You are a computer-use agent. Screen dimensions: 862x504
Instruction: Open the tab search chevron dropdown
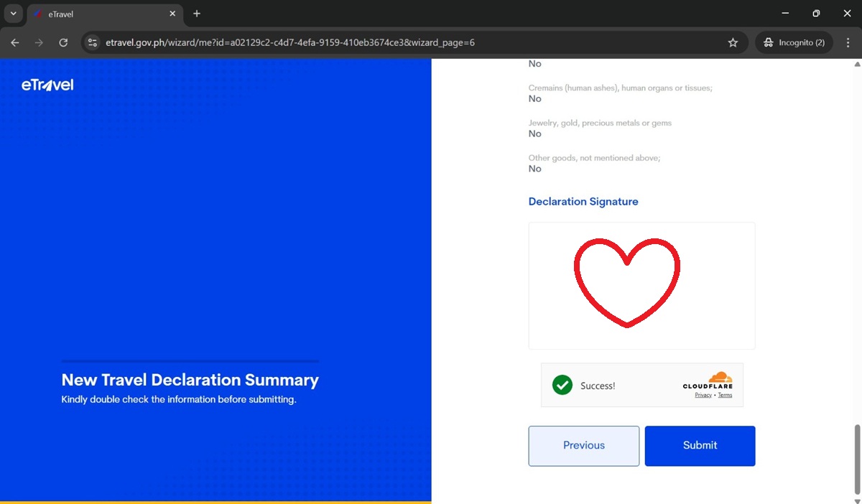coord(13,13)
